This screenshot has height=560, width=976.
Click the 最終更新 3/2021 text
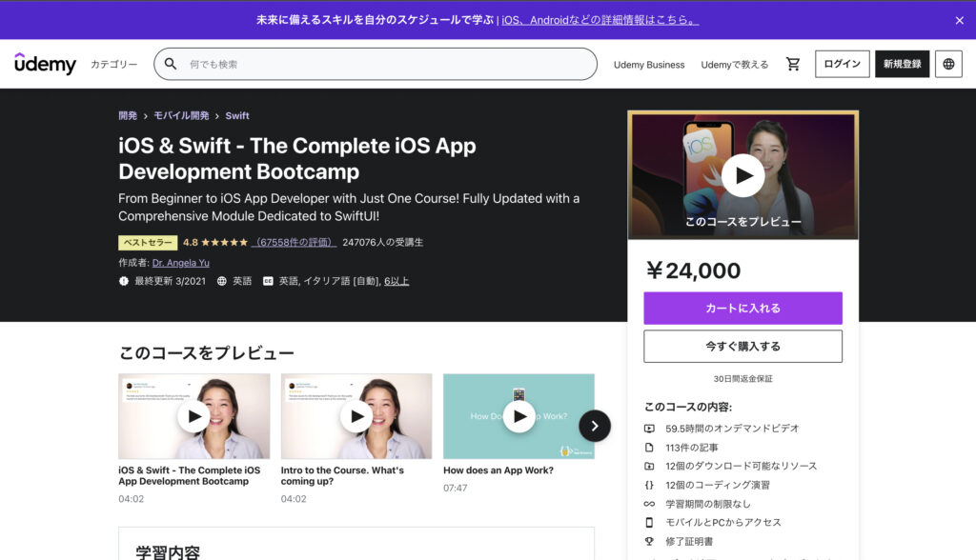point(170,281)
